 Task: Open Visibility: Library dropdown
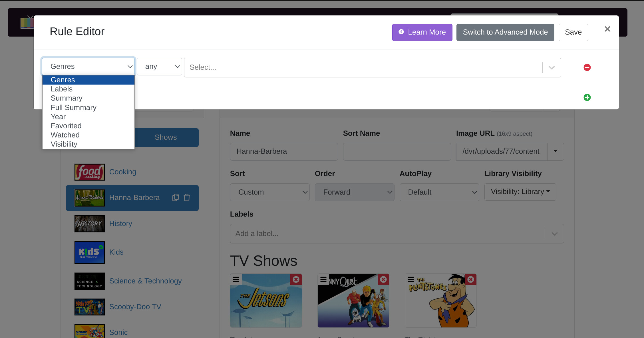click(x=520, y=192)
